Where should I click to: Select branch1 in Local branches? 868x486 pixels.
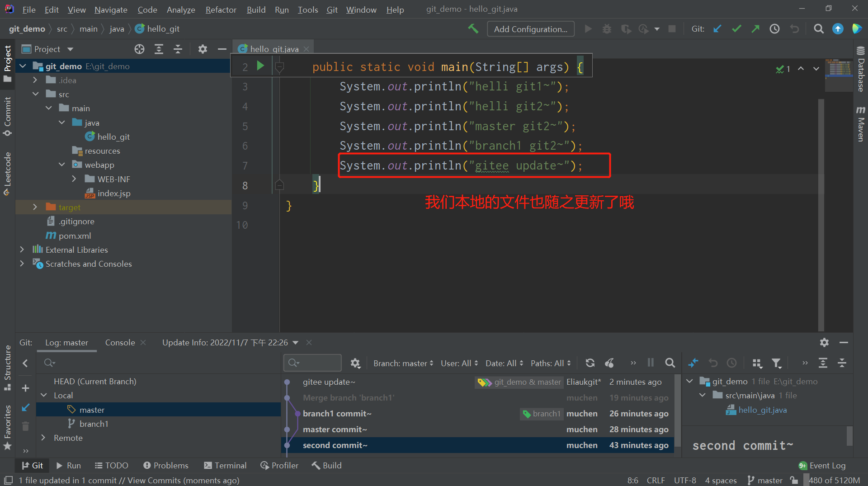94,424
